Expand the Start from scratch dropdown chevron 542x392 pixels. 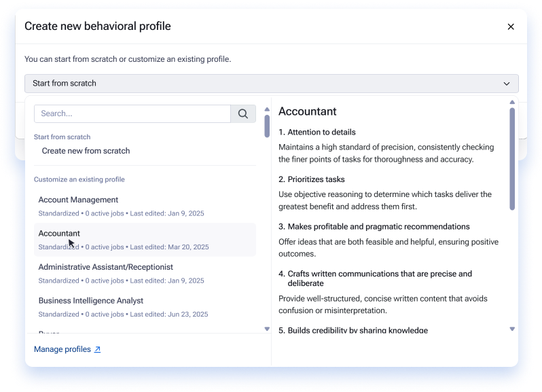507,84
